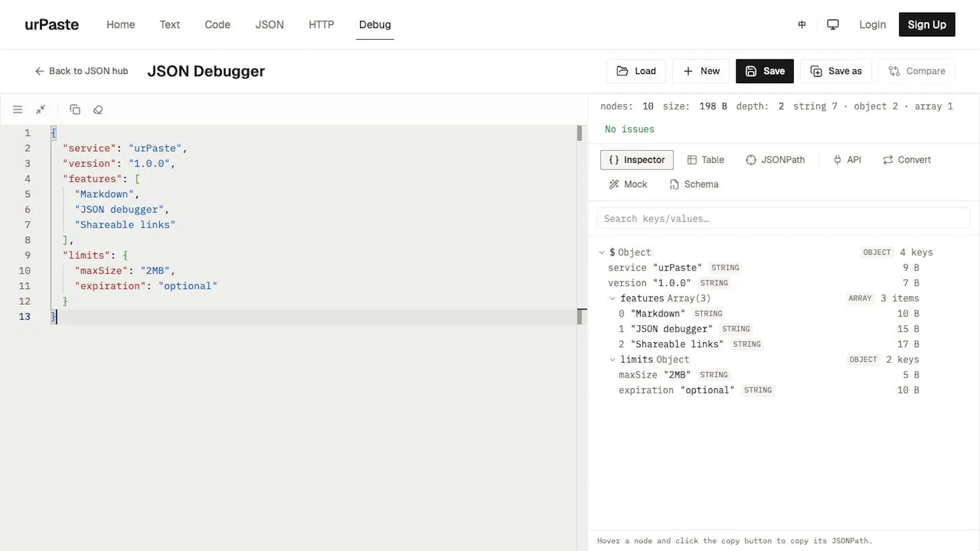Open the JSON nav item
The width and height of the screenshot is (980, 551).
coord(269,24)
